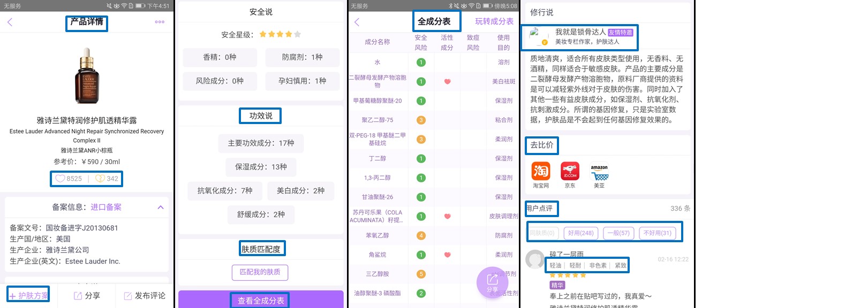This screenshot has width=868, height=308.
Task: Filter reviews by 好用(248)
Action: (581, 233)
